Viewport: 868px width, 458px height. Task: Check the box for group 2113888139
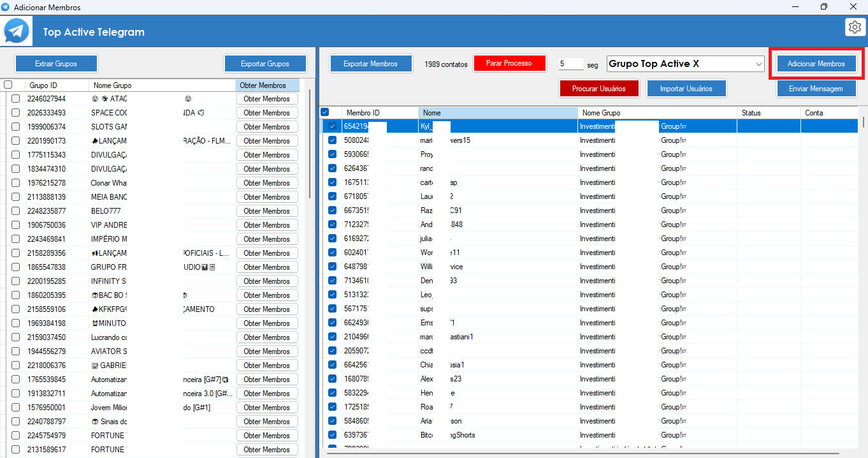pyautogui.click(x=15, y=197)
